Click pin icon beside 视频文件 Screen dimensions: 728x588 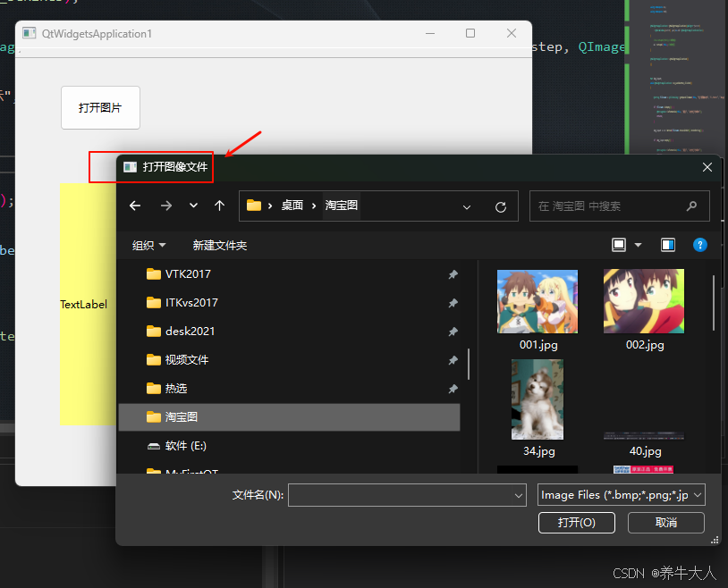point(453,360)
